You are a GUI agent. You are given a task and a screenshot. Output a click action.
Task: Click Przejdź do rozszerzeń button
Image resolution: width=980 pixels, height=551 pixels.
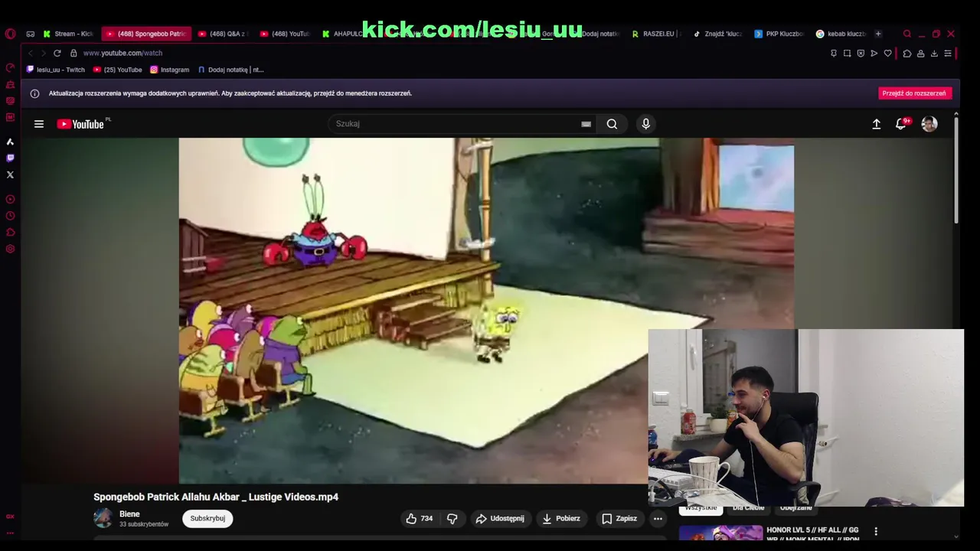(x=914, y=93)
